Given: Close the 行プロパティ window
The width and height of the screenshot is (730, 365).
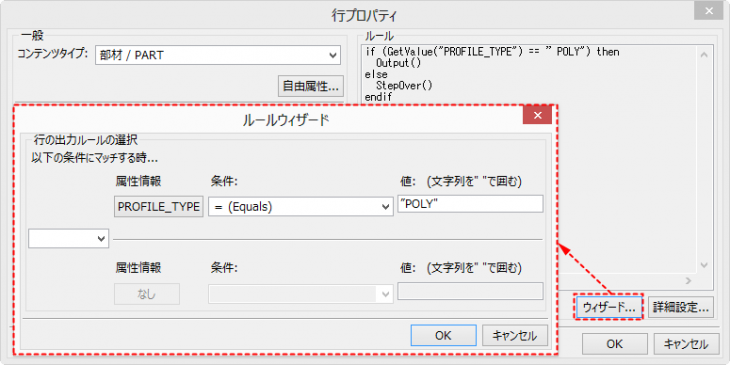Looking at the screenshot, I should pos(708,12).
